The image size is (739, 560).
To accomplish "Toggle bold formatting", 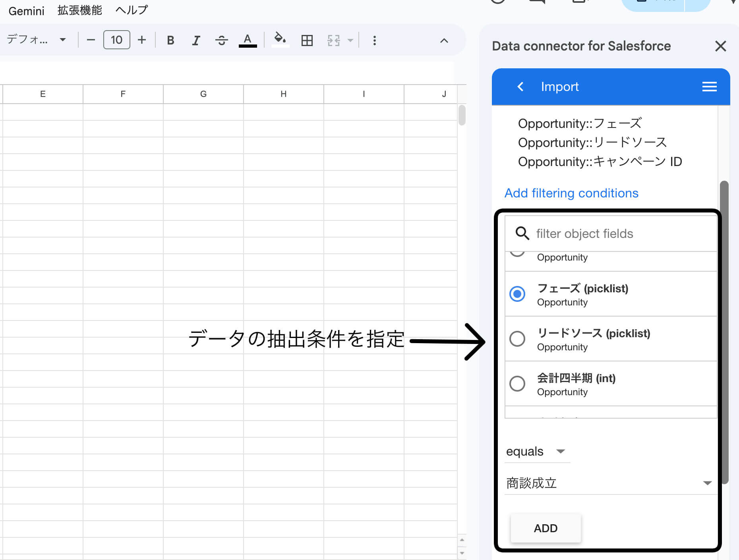I will 170,40.
